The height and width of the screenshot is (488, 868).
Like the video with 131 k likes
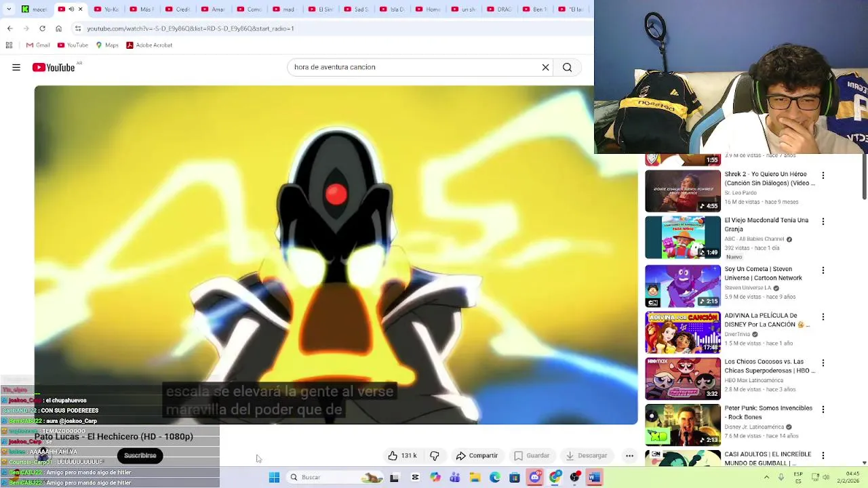click(403, 455)
